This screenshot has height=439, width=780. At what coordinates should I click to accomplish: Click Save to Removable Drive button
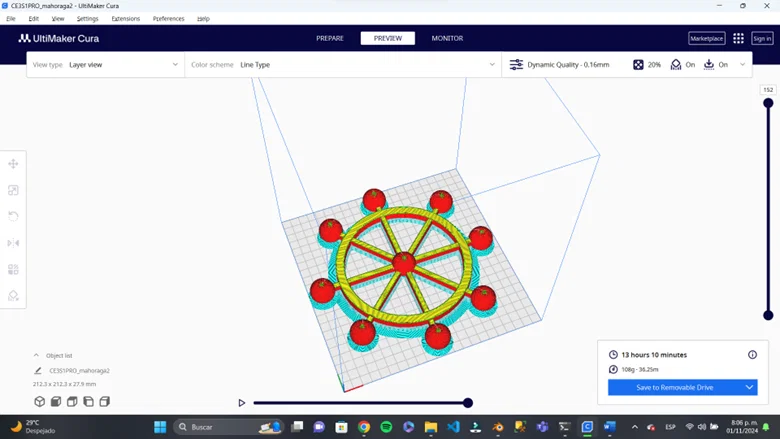point(675,387)
